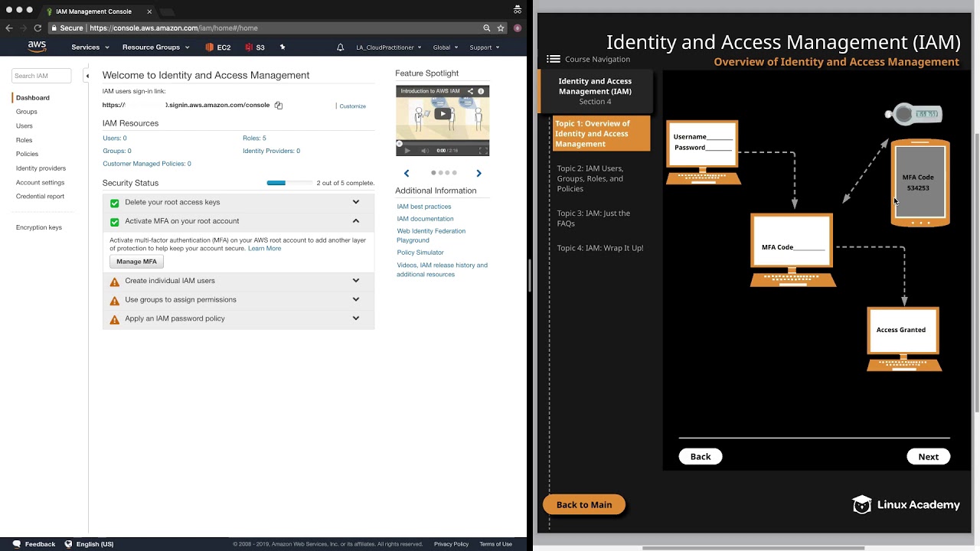
Task: Click the address bar search magnifier icon
Action: (487, 28)
